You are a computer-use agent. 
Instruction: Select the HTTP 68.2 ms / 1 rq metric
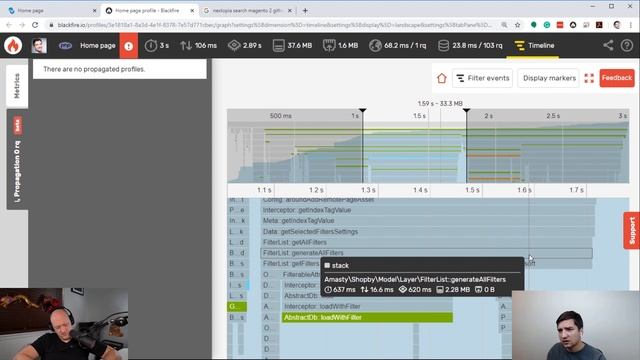pos(398,45)
